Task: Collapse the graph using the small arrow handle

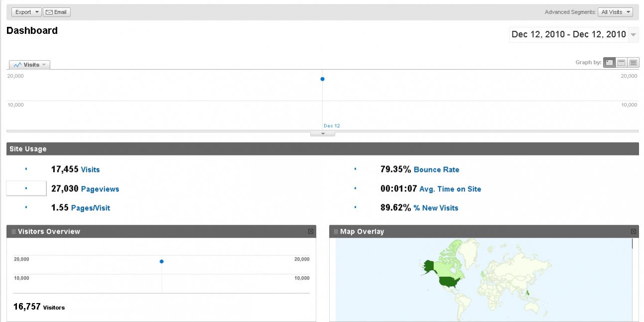Action: click(322, 134)
